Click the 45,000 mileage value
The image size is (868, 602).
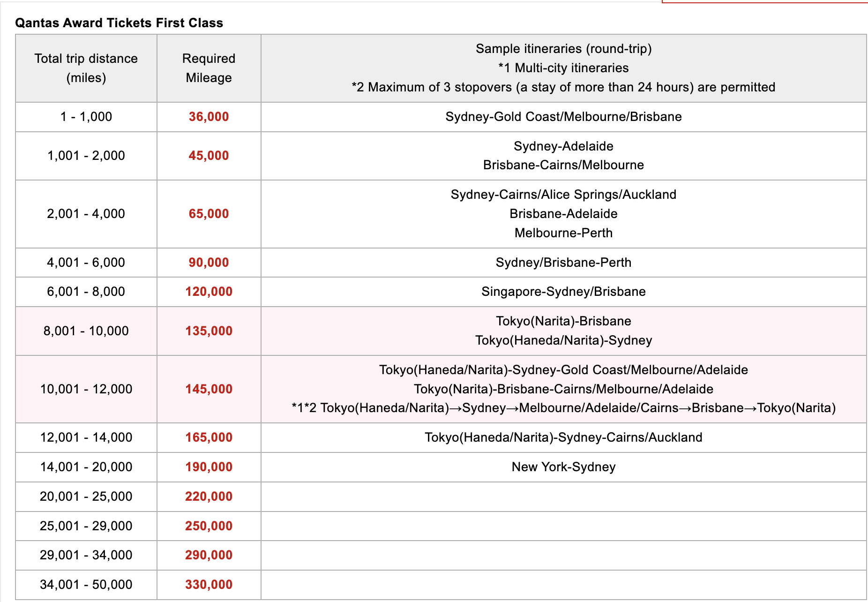coord(209,156)
